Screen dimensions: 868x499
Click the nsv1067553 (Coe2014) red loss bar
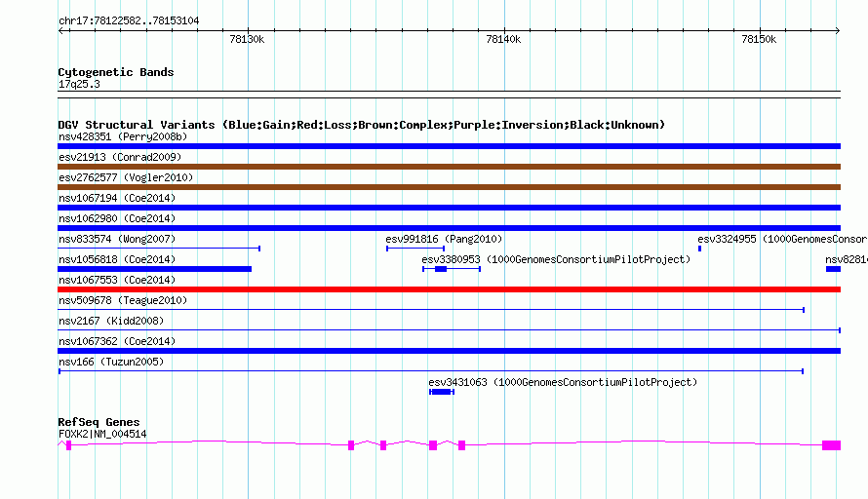pos(449,289)
